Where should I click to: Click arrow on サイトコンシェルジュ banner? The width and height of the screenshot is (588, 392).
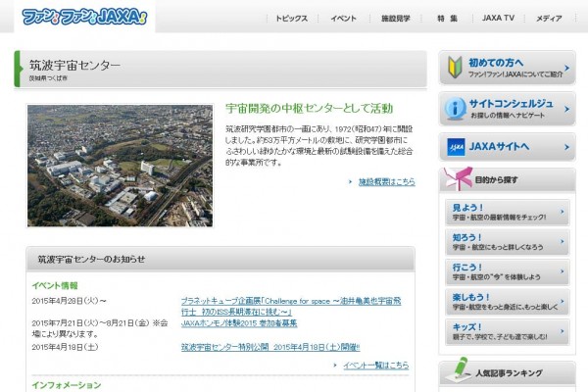(x=566, y=109)
